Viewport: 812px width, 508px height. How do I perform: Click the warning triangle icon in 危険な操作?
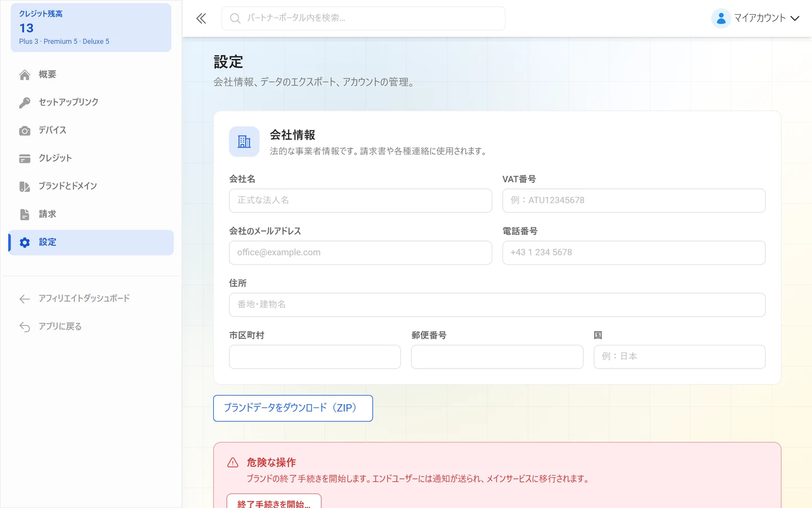coord(233,463)
